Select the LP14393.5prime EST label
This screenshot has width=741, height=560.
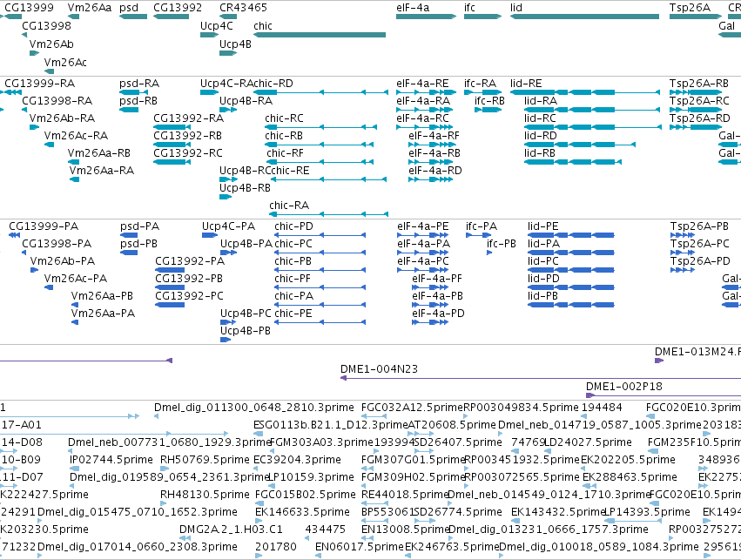click(x=648, y=512)
